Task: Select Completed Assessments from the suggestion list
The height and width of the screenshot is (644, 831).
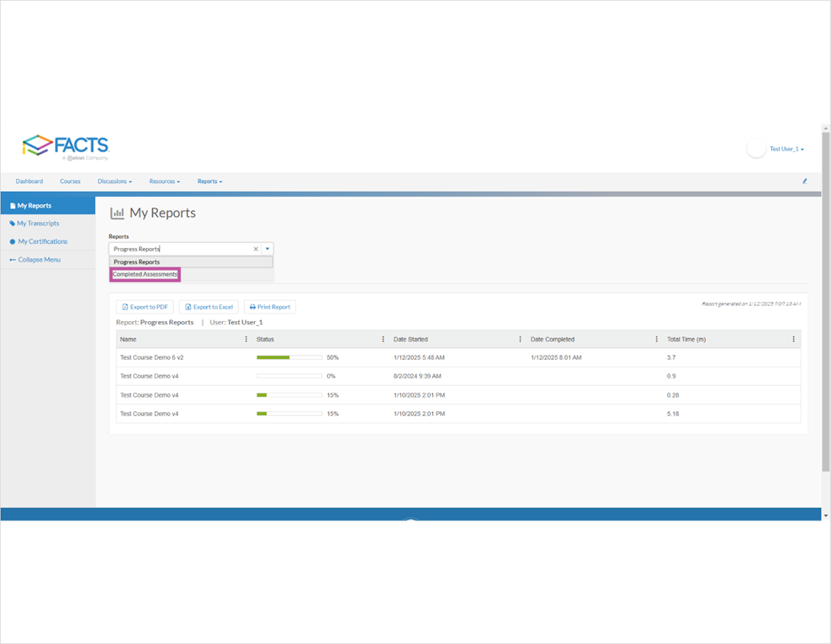Action: (x=145, y=274)
